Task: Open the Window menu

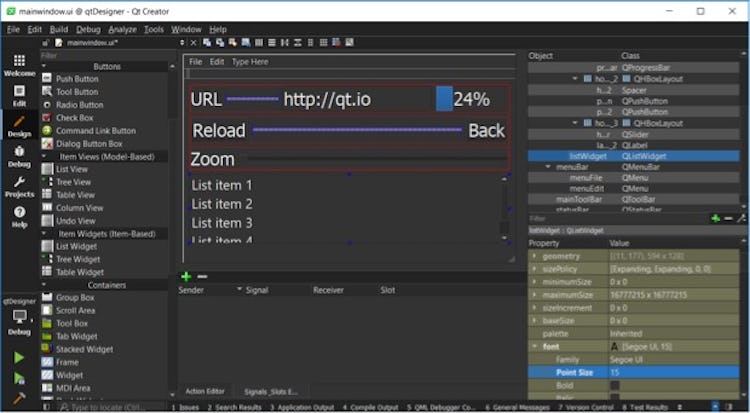Action: click(187, 29)
